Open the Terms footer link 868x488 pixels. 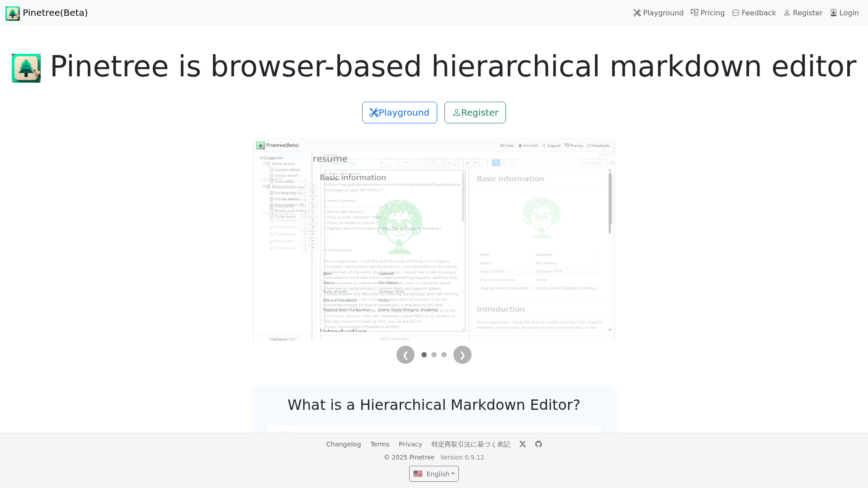point(380,444)
